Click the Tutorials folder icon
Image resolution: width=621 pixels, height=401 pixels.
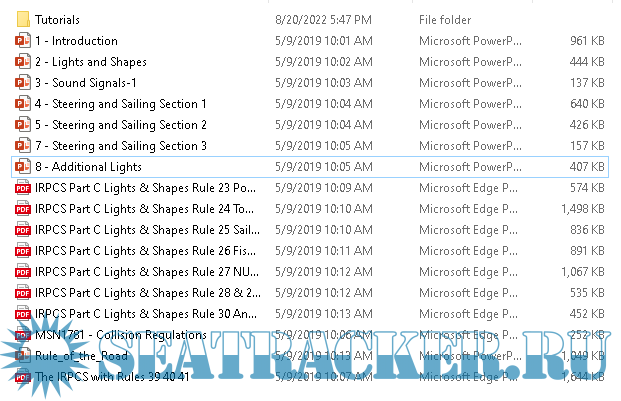[23, 19]
